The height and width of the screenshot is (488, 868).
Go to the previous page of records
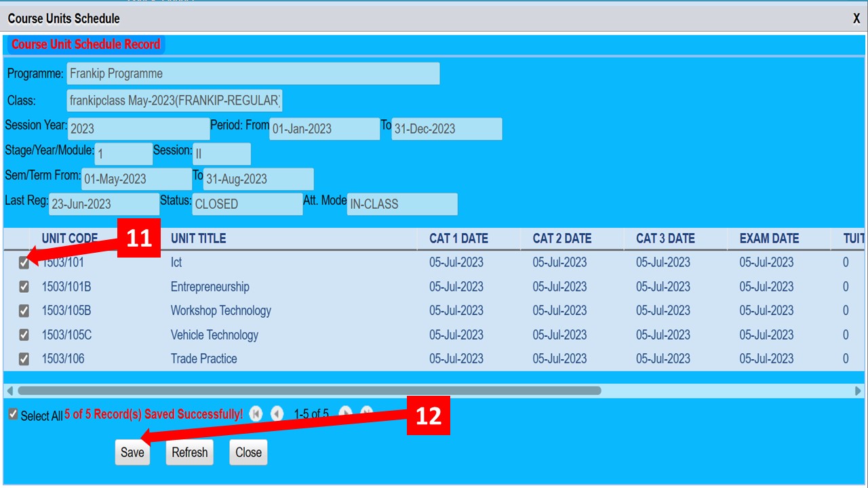[277, 413]
